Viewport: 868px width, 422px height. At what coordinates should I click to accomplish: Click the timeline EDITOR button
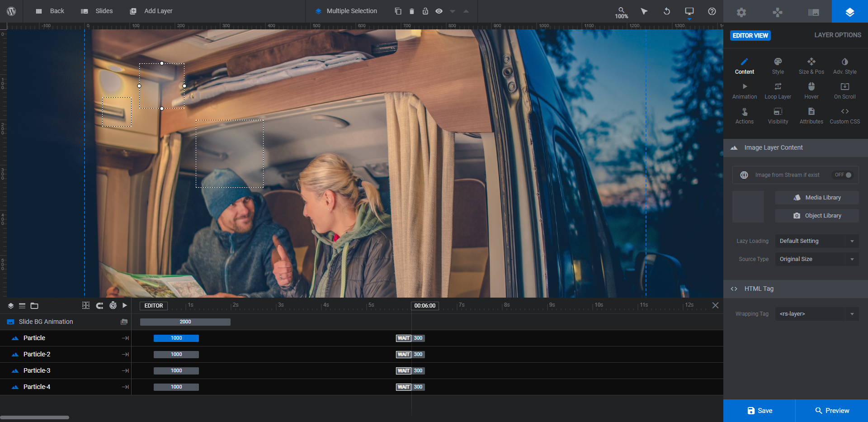(154, 306)
